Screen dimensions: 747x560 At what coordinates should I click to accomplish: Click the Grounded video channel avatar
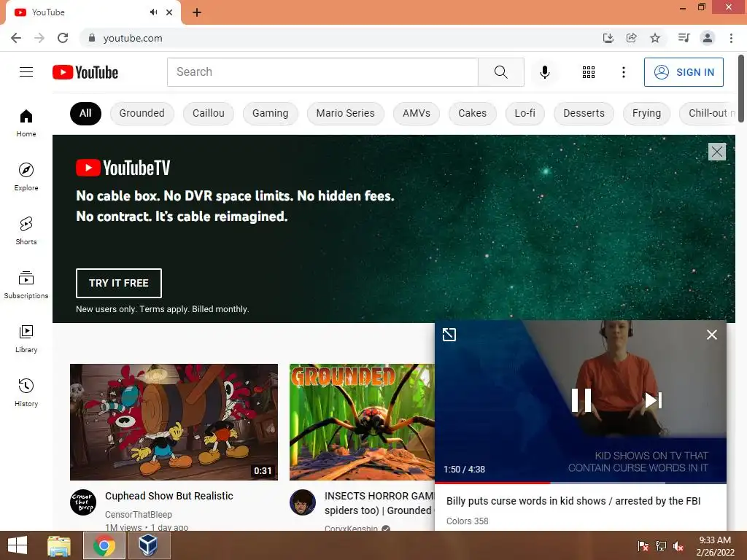pos(303,502)
